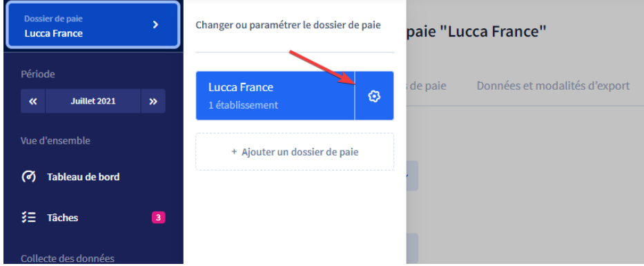Click the 1 établissement subtitle text
The width and height of the screenshot is (644, 266).
tap(243, 105)
